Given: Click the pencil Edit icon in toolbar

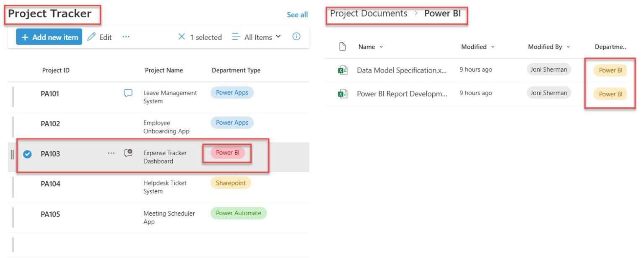Looking at the screenshot, I should (92, 37).
